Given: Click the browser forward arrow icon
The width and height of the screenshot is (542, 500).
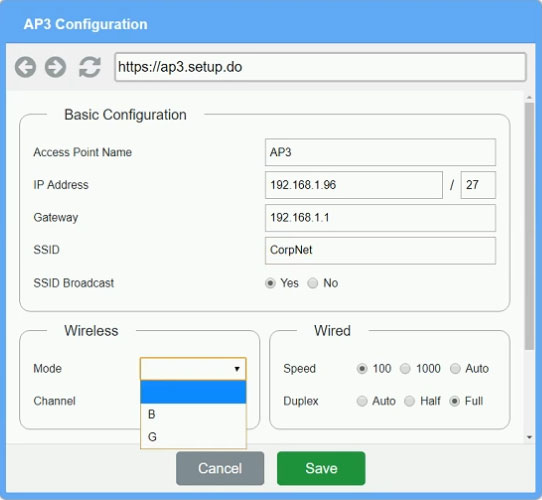Looking at the screenshot, I should tap(55, 67).
